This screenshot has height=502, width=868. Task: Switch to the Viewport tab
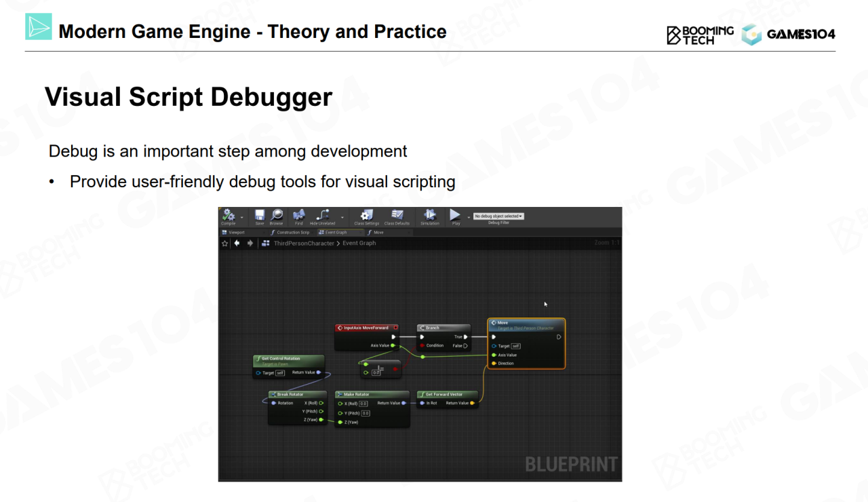(233, 232)
